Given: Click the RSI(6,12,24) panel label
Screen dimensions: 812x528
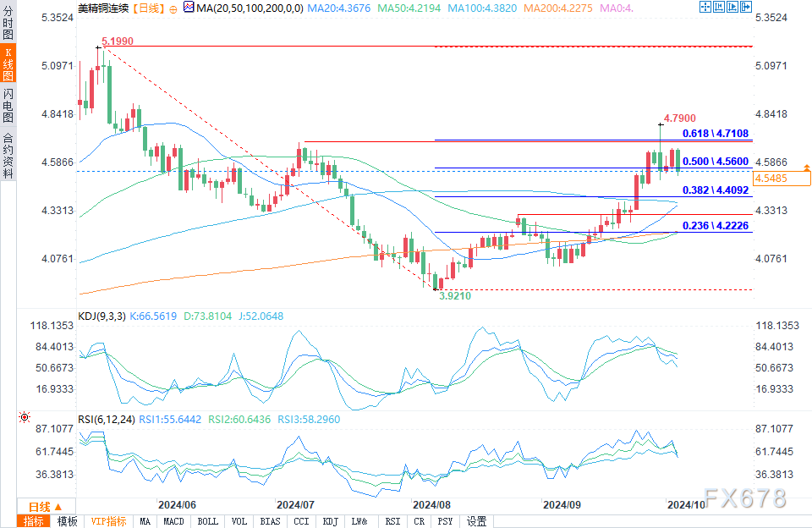Looking at the screenshot, I should coord(107,419).
